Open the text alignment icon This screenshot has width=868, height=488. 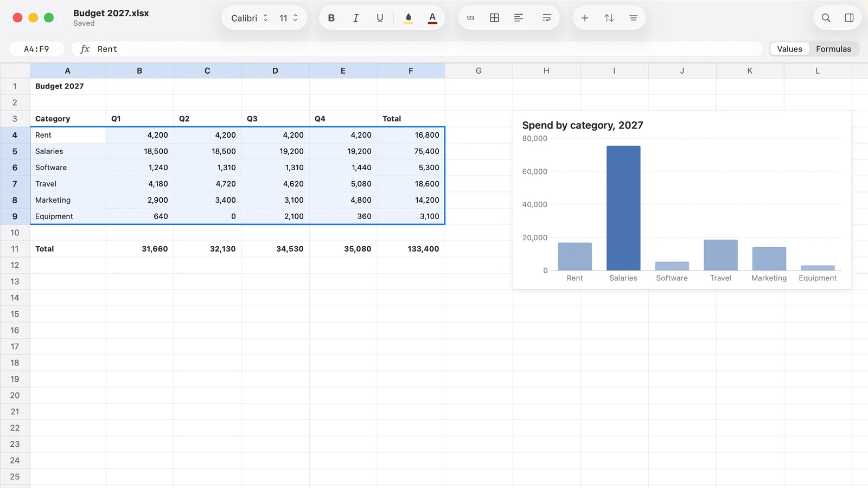click(519, 18)
